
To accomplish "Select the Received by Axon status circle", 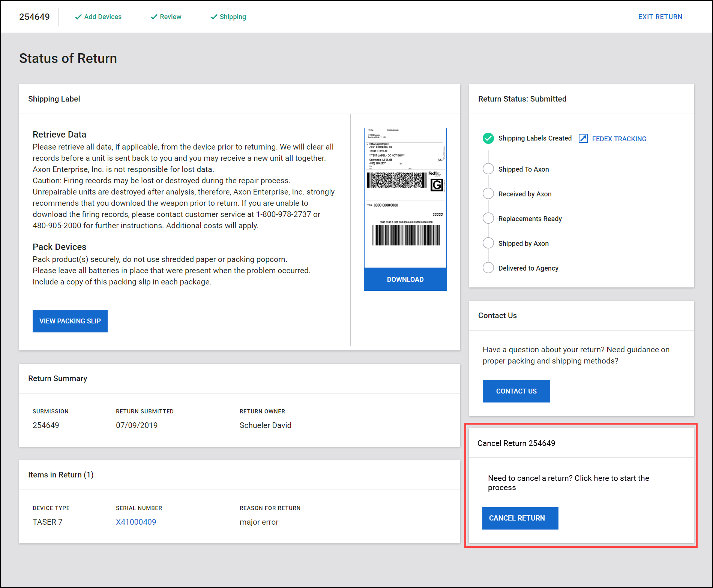I will click(x=488, y=193).
